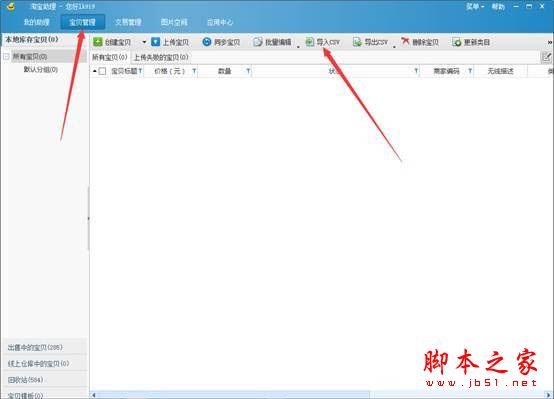Click the 数量 column header
The width and height of the screenshot is (554, 399).
224,71
